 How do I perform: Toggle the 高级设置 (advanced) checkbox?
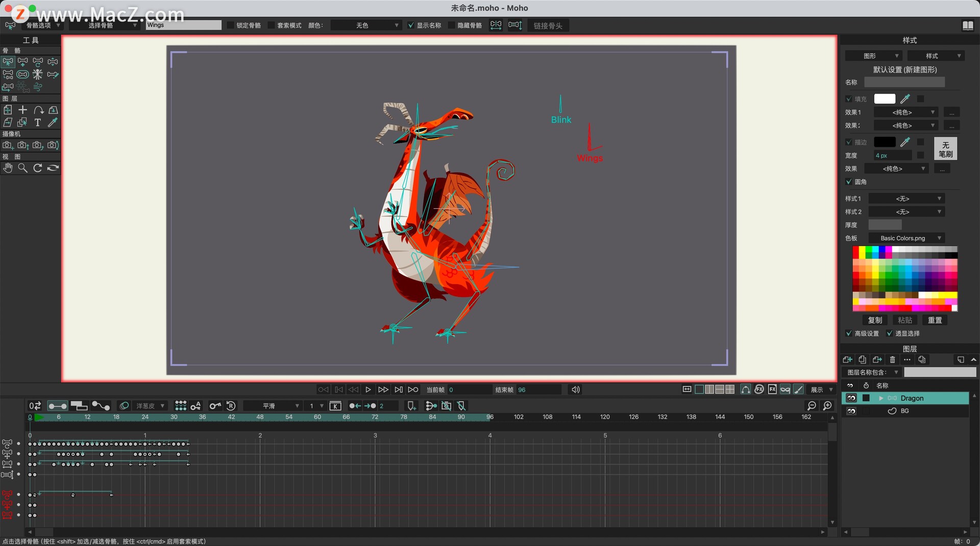point(849,334)
